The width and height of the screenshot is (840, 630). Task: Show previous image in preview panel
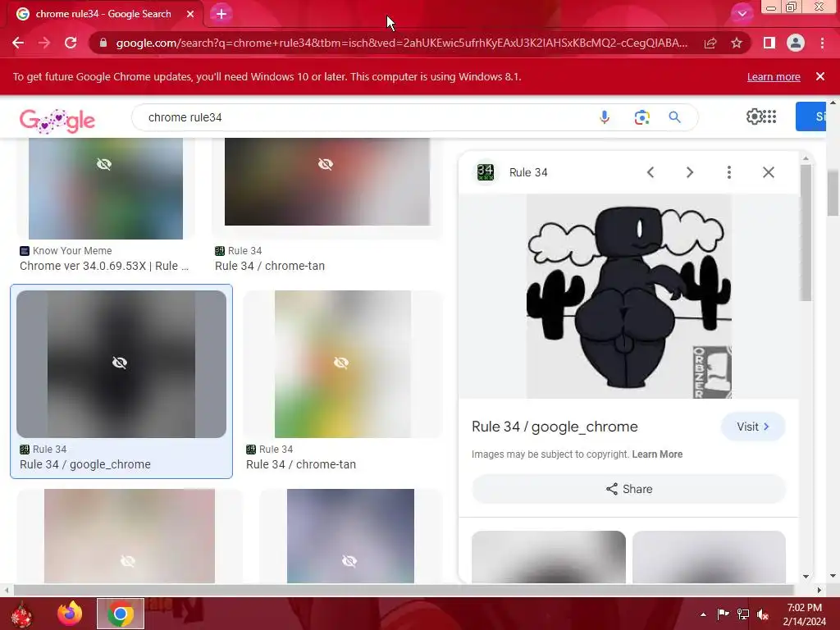click(x=651, y=172)
